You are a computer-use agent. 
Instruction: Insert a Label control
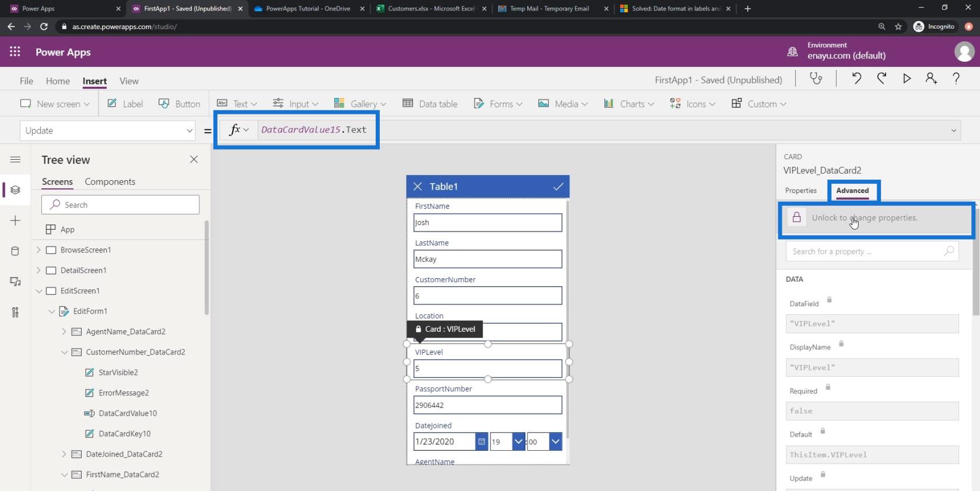pyautogui.click(x=125, y=103)
